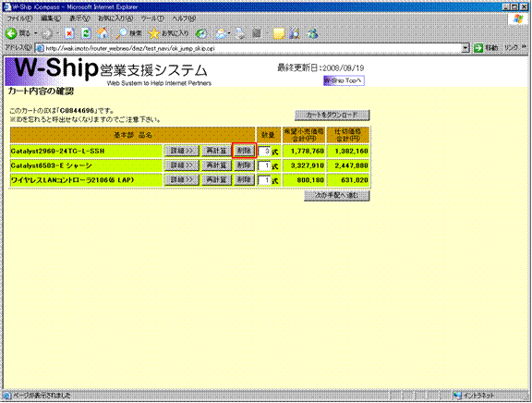This screenshot has width=532, height=403.
Task: Click the green Go (移動) arrow
Action: click(478, 48)
